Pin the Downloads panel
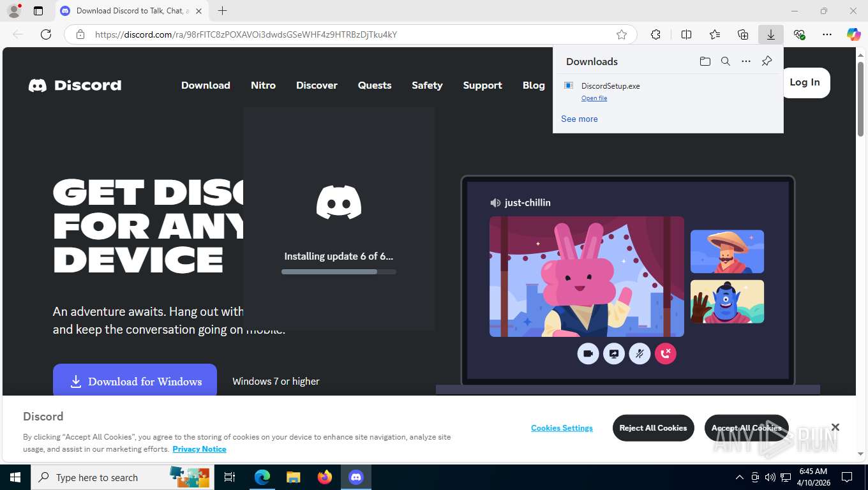 [x=767, y=61]
